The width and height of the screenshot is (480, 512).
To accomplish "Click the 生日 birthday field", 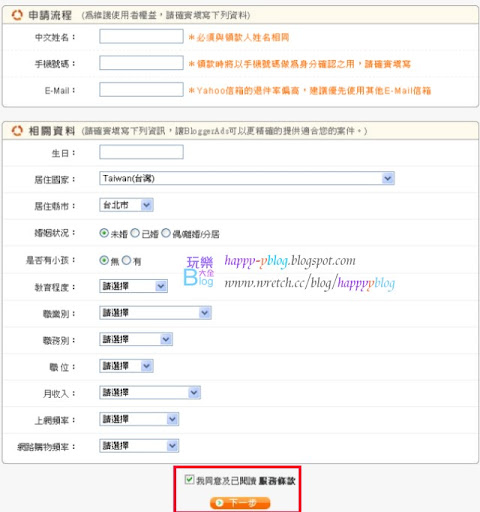I will point(141,152).
